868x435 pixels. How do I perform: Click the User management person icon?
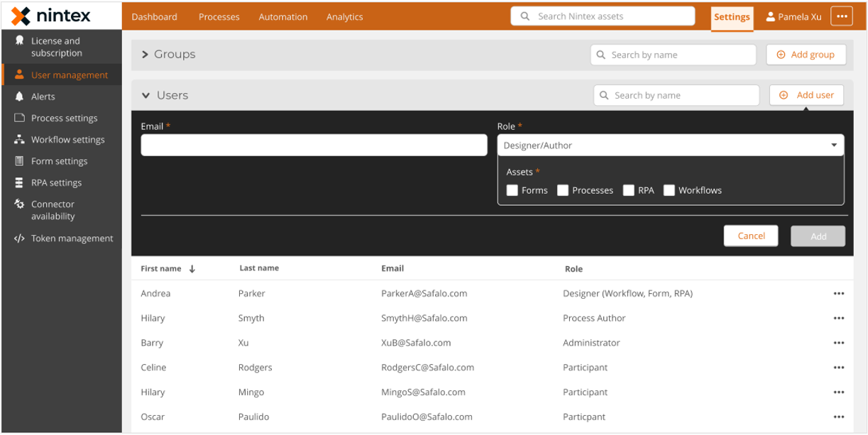tap(19, 75)
